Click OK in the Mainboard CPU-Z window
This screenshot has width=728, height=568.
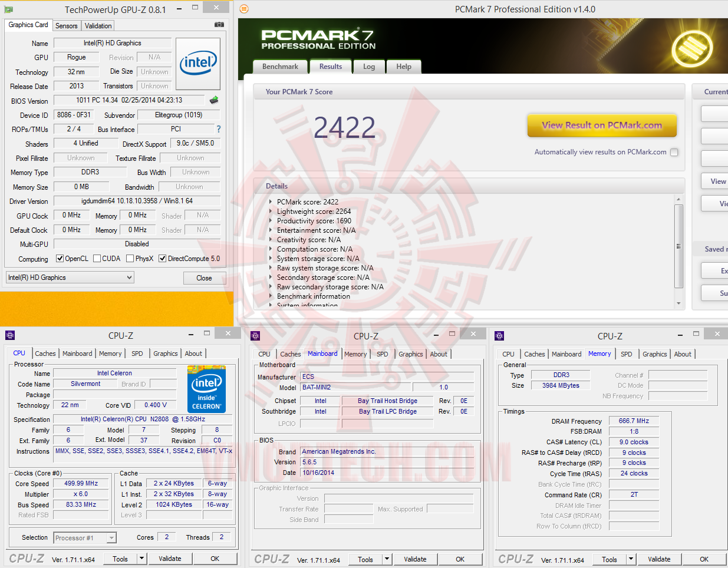click(460, 559)
